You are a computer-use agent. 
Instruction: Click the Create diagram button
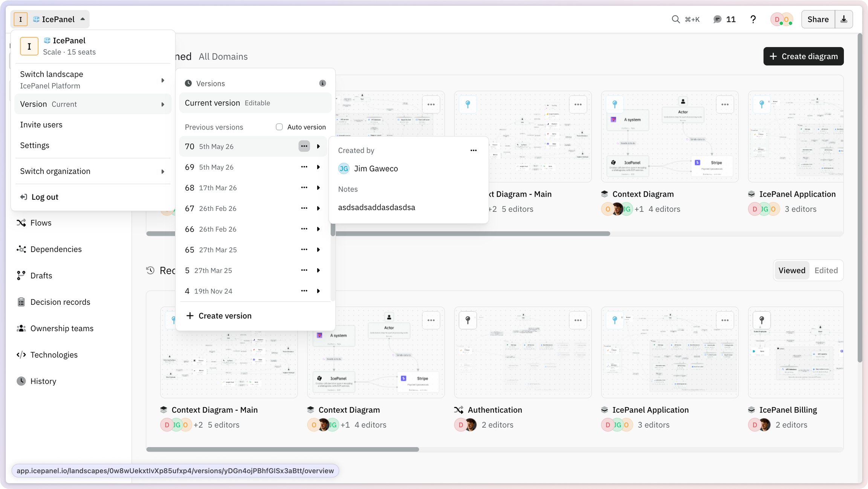point(803,56)
